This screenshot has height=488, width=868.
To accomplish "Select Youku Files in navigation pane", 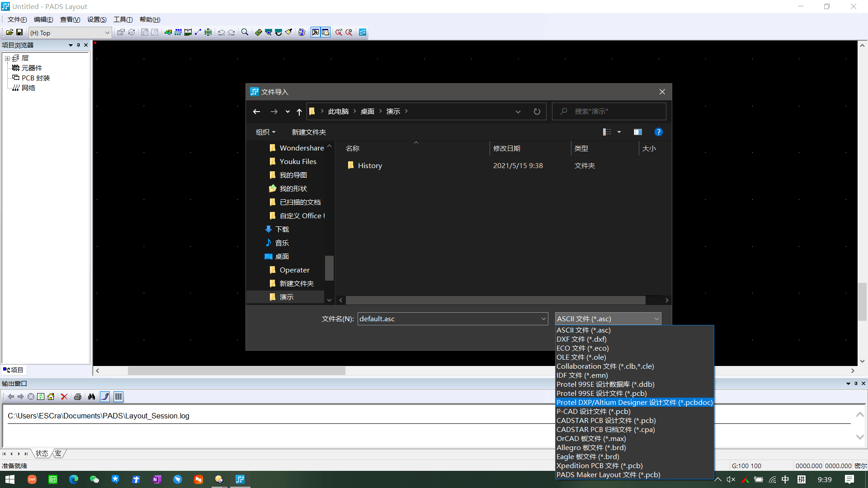I will tap(298, 161).
